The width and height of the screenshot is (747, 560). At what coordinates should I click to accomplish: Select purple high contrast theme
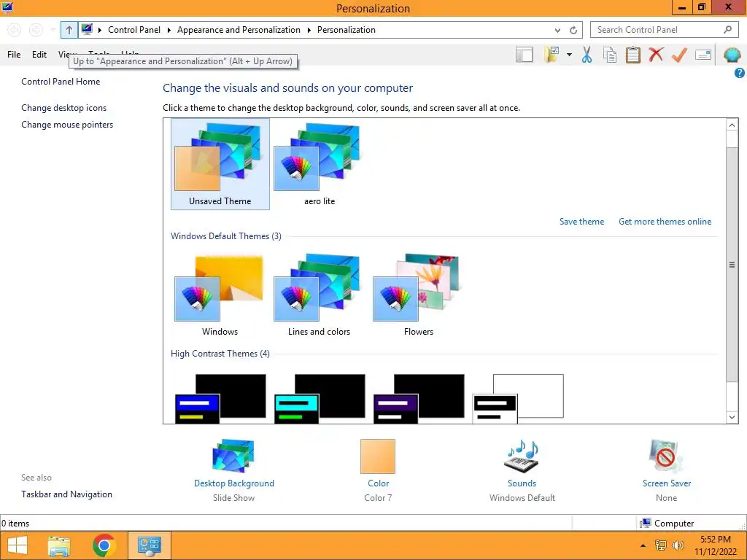[419, 398]
